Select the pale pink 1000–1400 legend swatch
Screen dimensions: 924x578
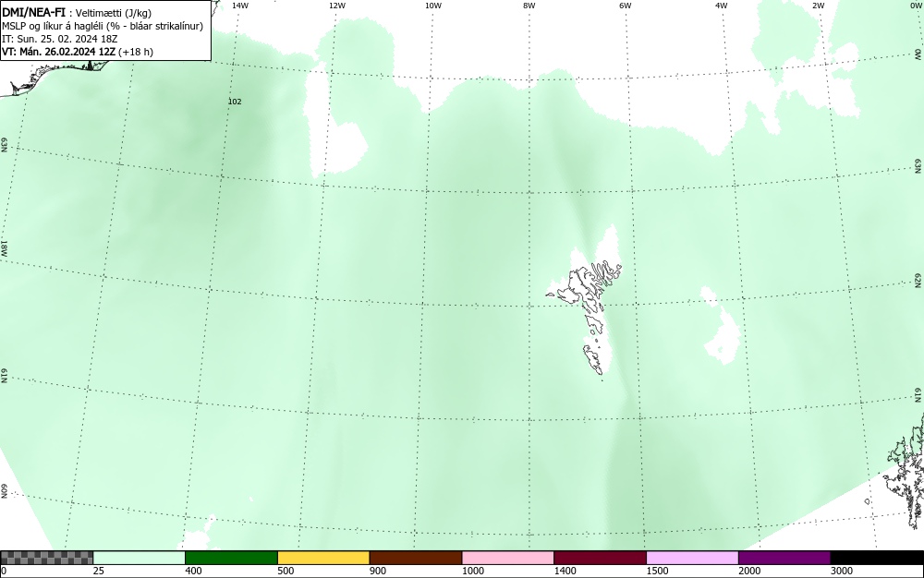point(508,558)
